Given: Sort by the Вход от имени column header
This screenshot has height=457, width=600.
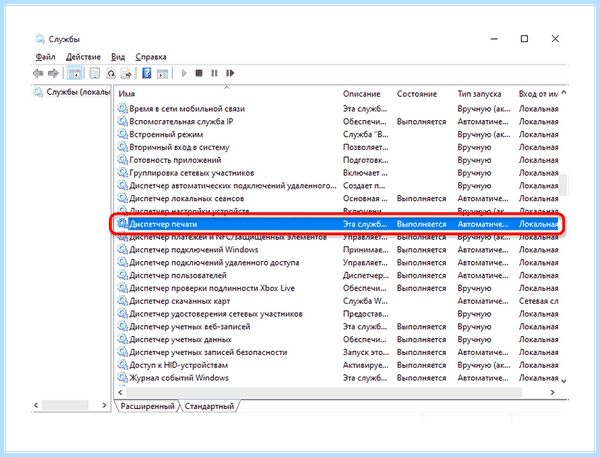Looking at the screenshot, I should tap(538, 94).
